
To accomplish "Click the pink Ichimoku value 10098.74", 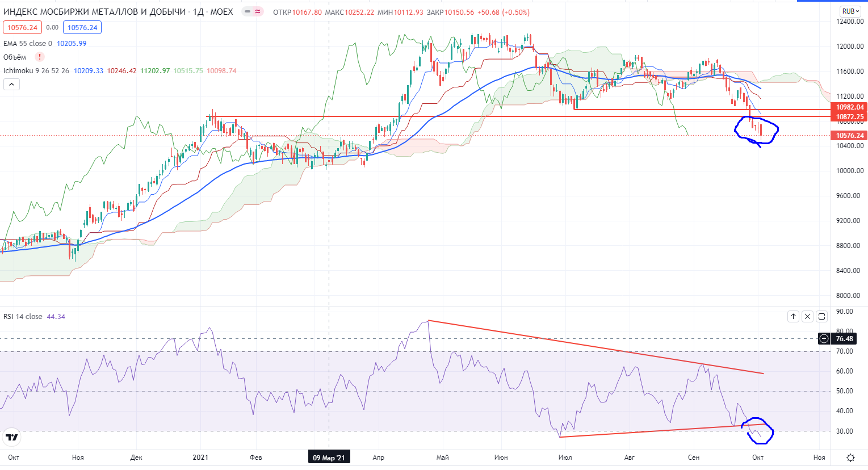I will [221, 71].
